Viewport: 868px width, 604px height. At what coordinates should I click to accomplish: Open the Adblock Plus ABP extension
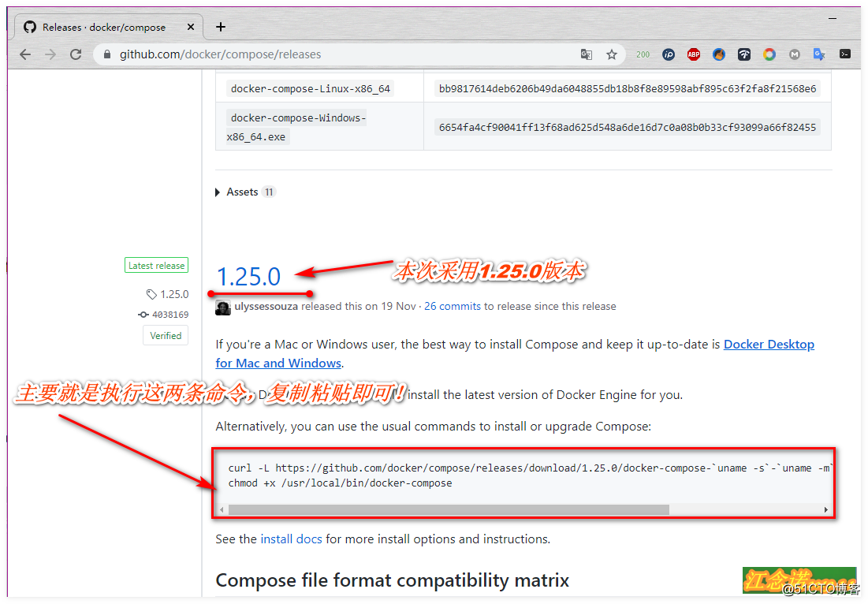(693, 54)
